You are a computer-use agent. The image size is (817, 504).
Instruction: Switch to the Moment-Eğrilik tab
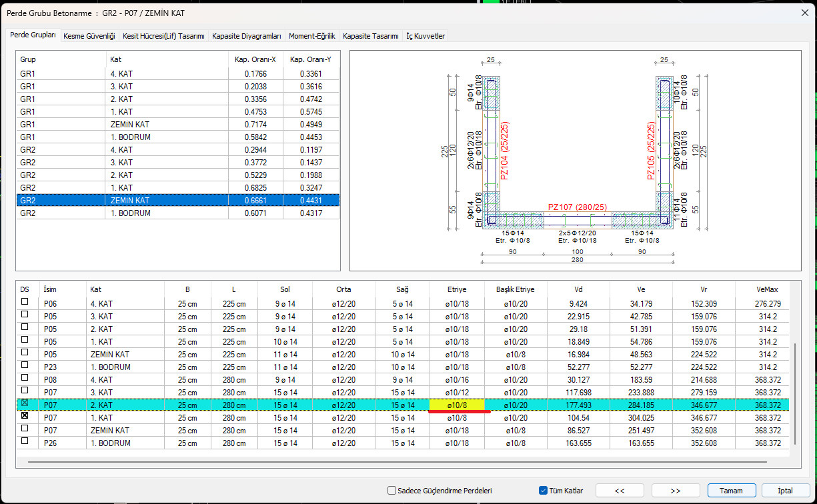pos(312,36)
